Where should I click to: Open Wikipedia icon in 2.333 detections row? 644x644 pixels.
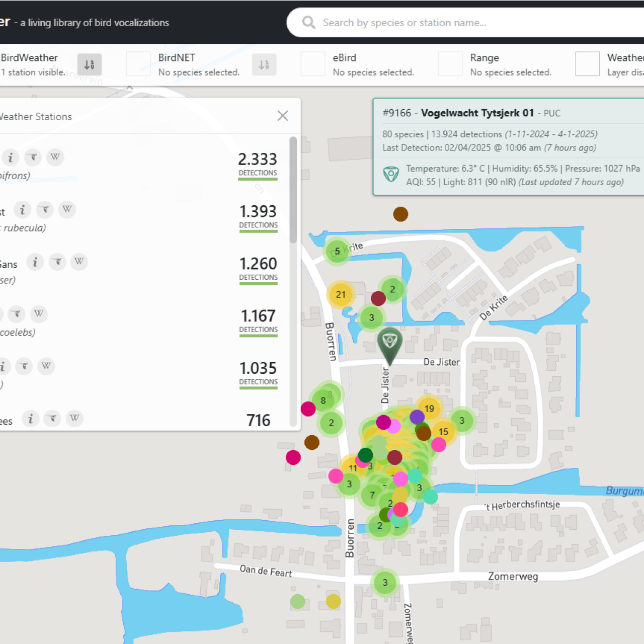pos(55,157)
